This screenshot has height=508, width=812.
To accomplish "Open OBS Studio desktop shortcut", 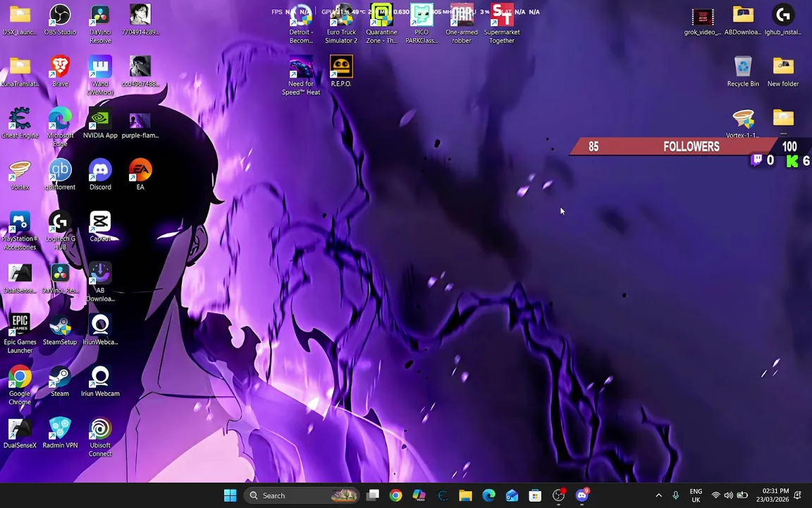I will click(60, 20).
